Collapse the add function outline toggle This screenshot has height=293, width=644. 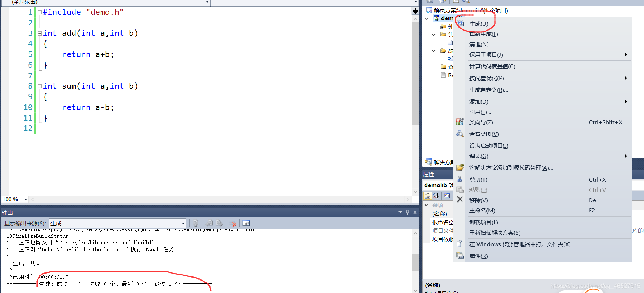click(x=39, y=33)
